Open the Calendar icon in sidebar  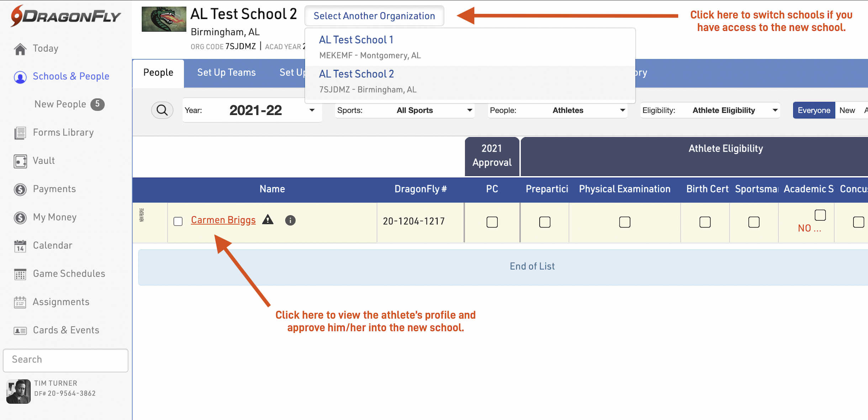20,246
